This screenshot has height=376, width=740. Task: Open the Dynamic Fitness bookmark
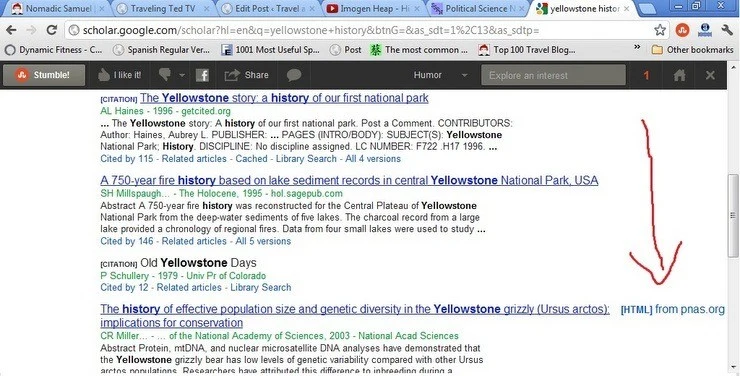54,50
